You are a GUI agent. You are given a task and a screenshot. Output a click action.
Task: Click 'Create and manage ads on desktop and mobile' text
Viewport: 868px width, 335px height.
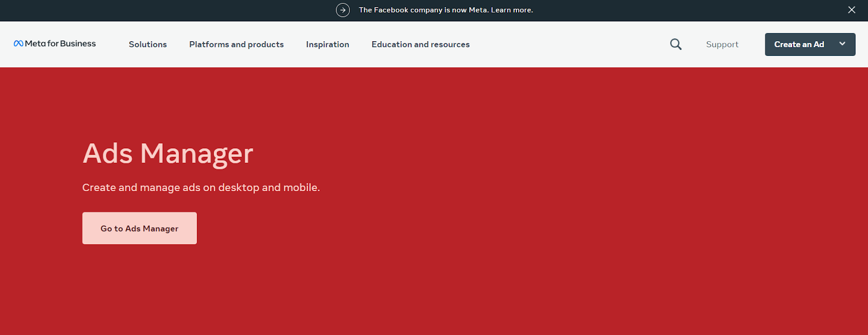point(201,187)
